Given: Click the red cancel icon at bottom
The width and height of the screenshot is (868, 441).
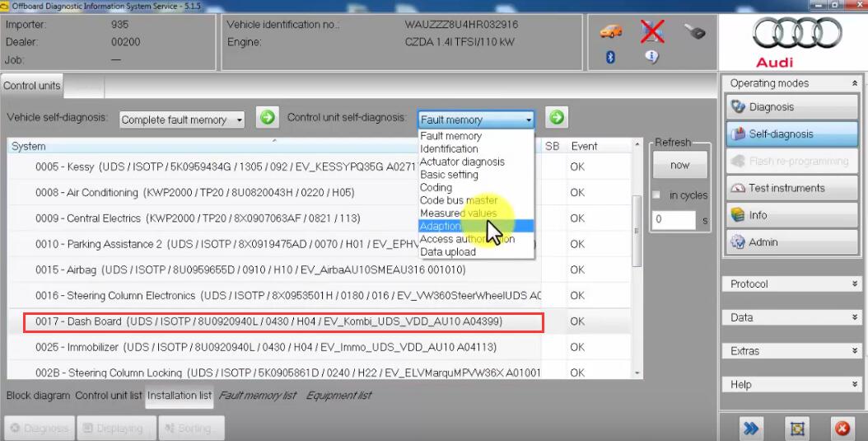Looking at the screenshot, I should pyautogui.click(x=842, y=428).
